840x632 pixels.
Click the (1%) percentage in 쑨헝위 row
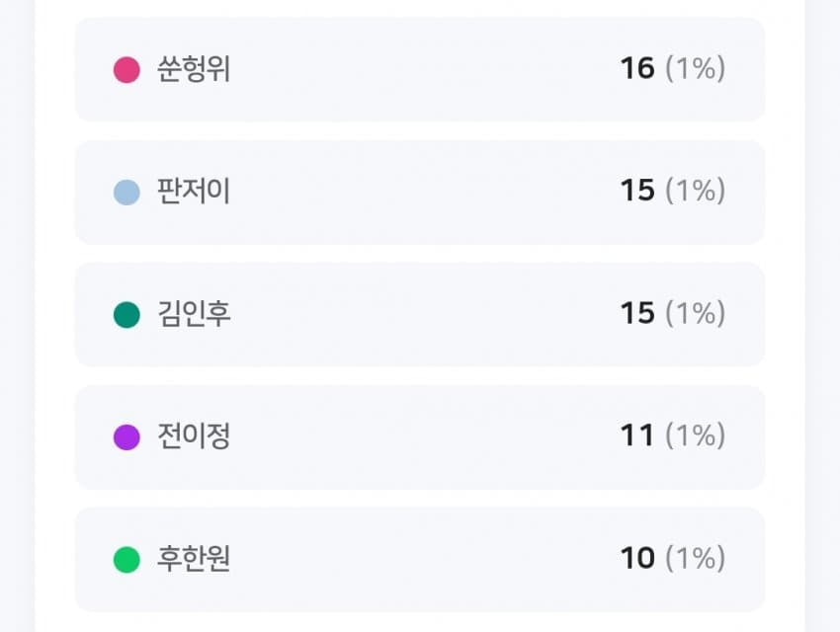coord(696,69)
